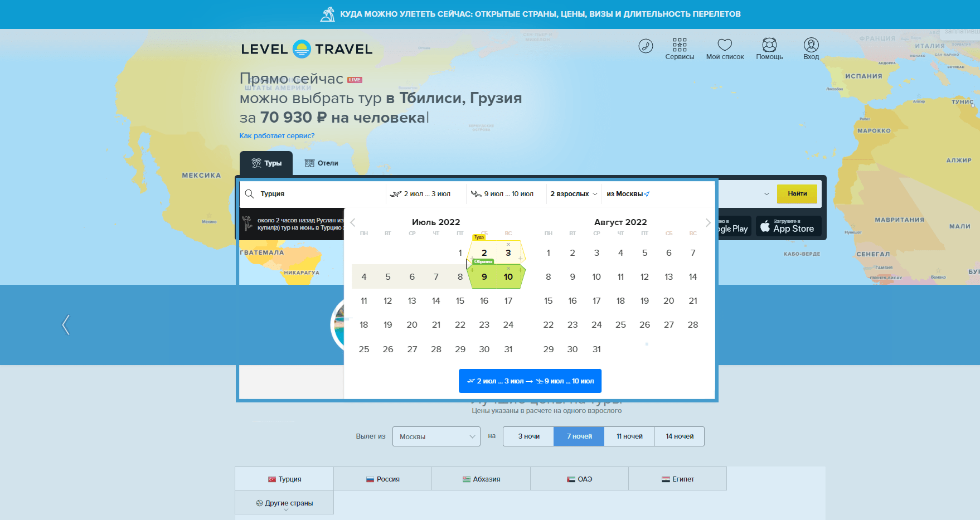
Task: Switch to the Туры tab
Action: pyautogui.click(x=266, y=163)
